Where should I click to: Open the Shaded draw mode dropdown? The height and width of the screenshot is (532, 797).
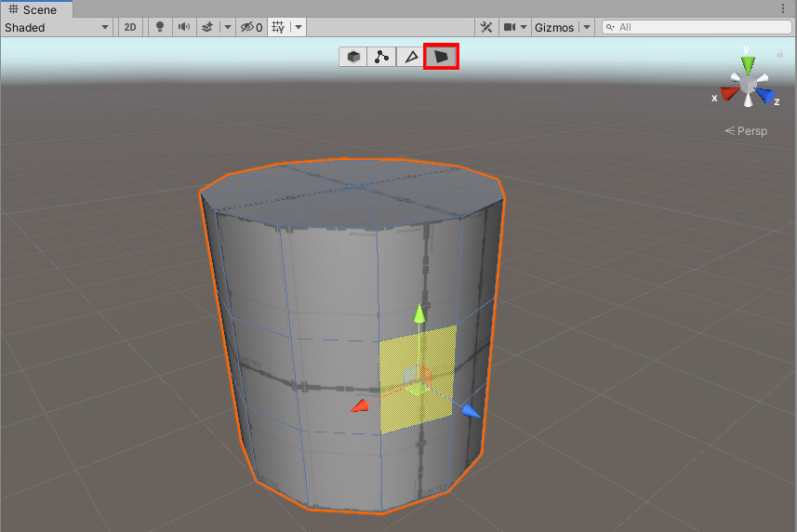pyautogui.click(x=57, y=27)
